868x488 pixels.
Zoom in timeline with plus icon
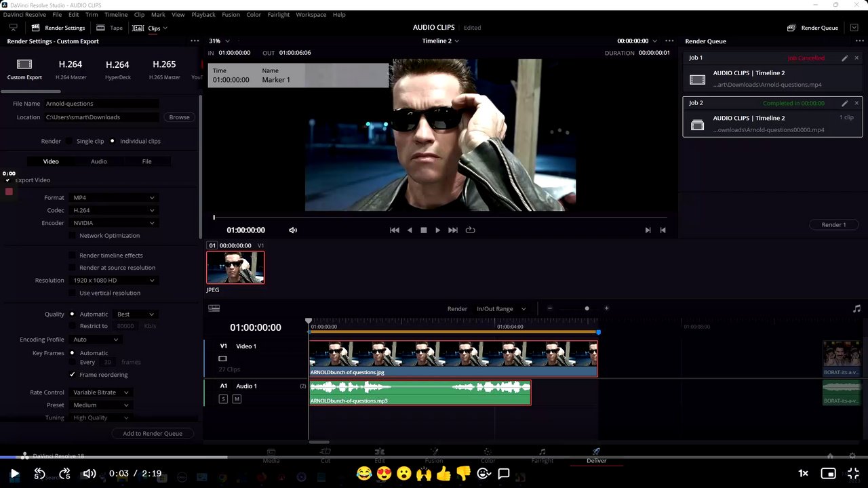[606, 308]
